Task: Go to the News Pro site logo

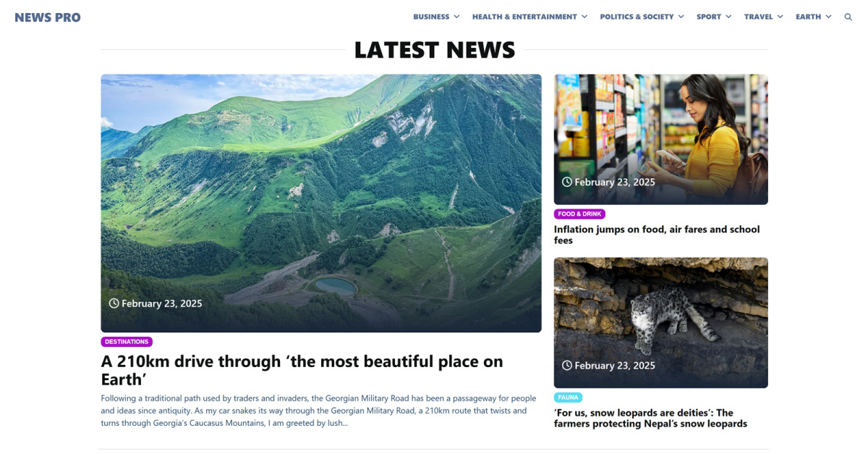Action: (x=48, y=17)
